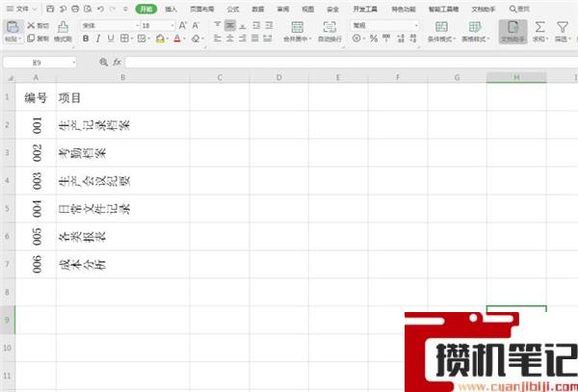578x392 pixels.
Task: Open the Developer Tools ribbon tab
Action: [x=365, y=9]
